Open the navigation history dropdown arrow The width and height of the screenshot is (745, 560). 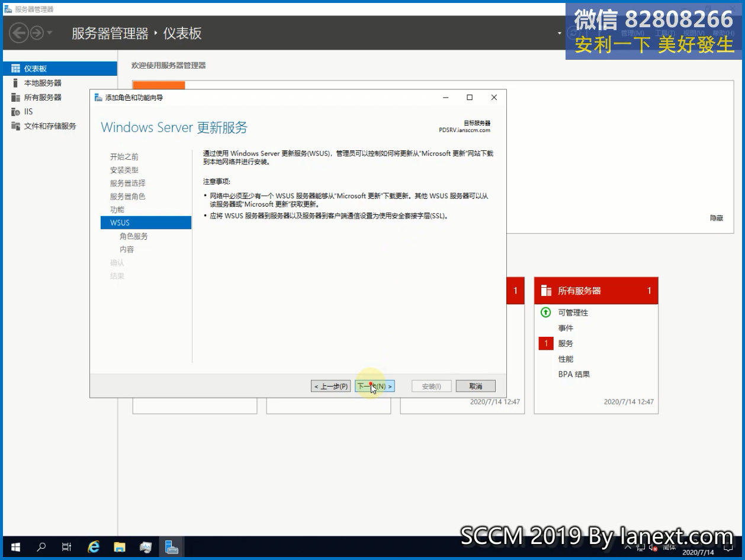click(49, 33)
